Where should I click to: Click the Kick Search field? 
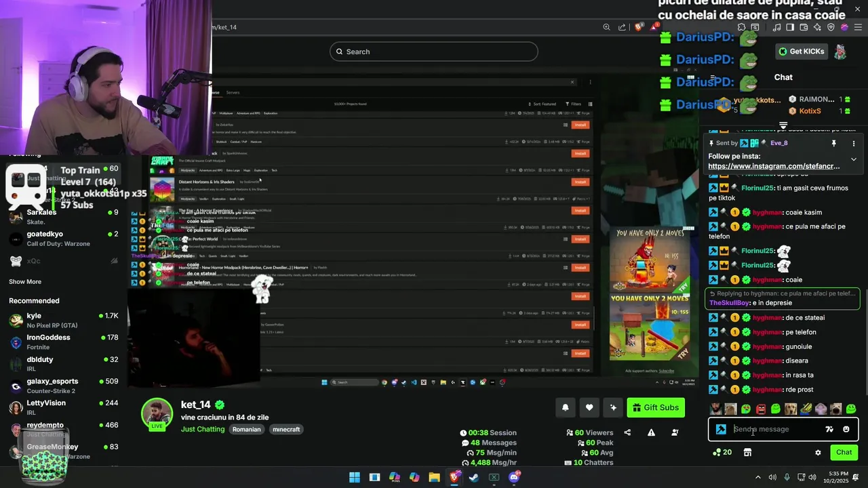coord(434,52)
